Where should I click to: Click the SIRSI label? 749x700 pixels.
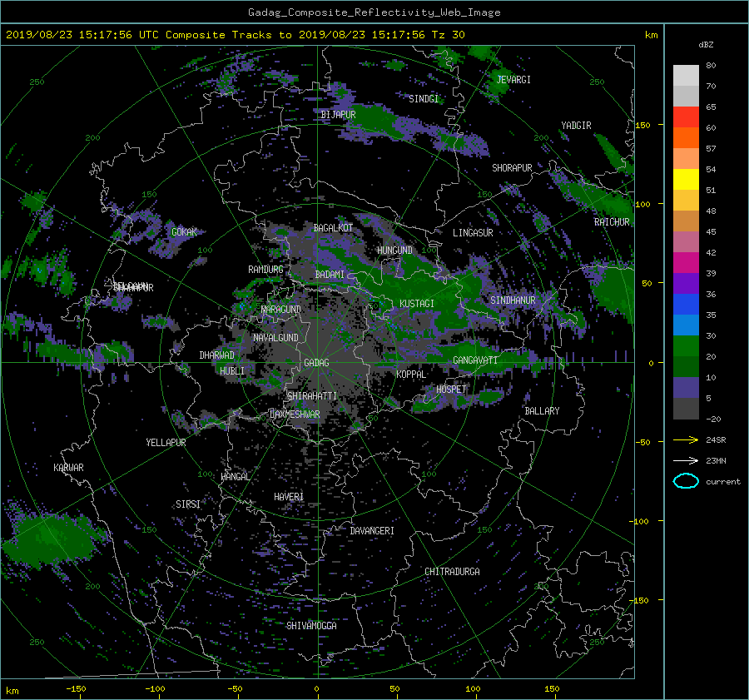pos(188,504)
